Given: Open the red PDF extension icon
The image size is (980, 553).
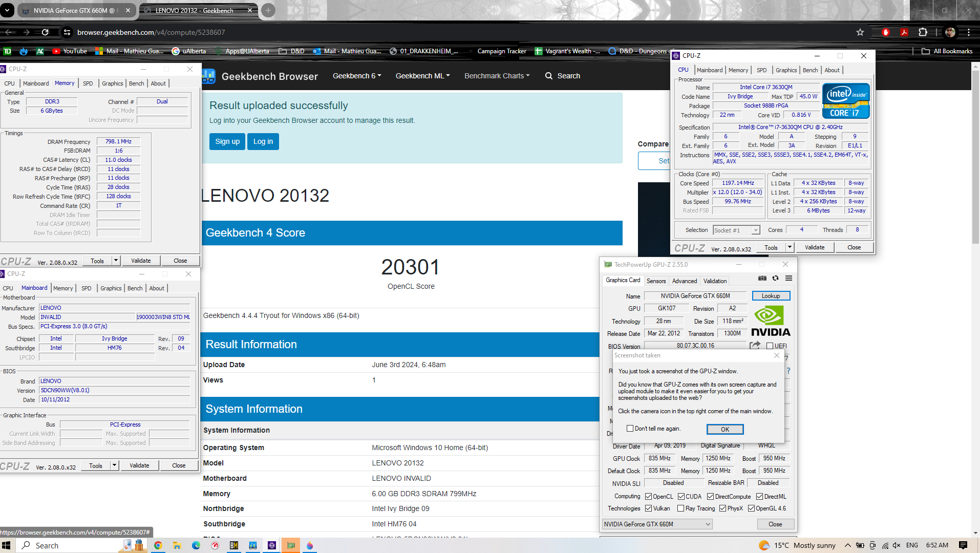Looking at the screenshot, I should click(904, 32).
